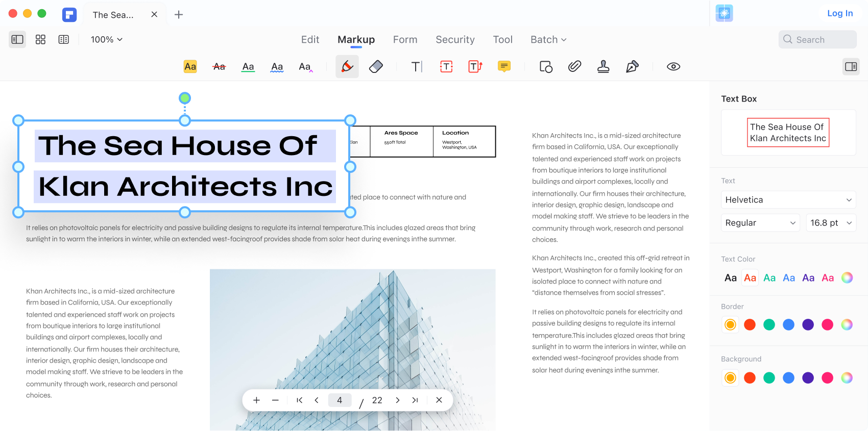Toggle the left sidebar panel
Image resolution: width=868 pixels, height=431 pixels.
[17, 40]
